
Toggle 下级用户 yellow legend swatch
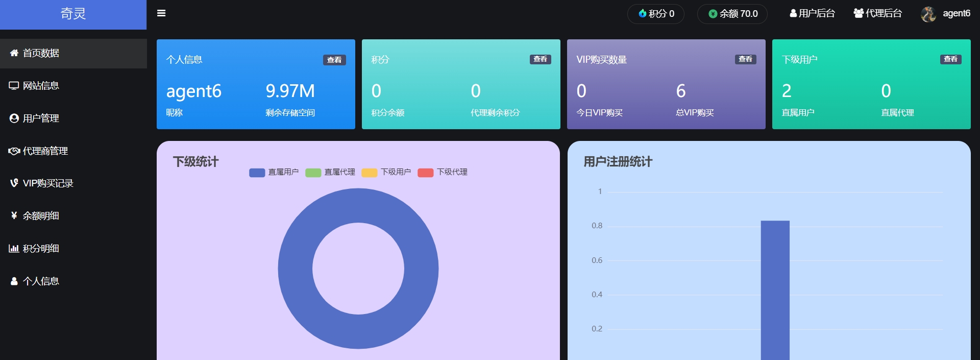coord(369,173)
